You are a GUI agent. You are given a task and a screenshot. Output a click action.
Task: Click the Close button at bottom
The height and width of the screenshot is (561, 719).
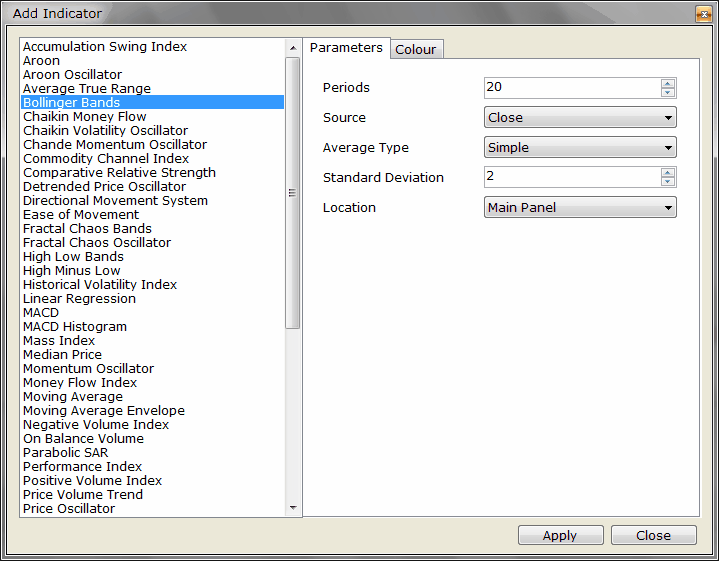653,535
